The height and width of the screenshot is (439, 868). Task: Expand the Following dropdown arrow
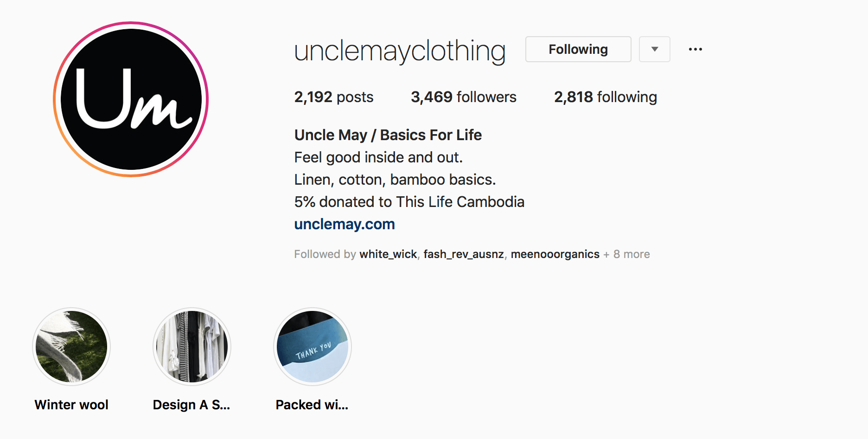coord(654,49)
